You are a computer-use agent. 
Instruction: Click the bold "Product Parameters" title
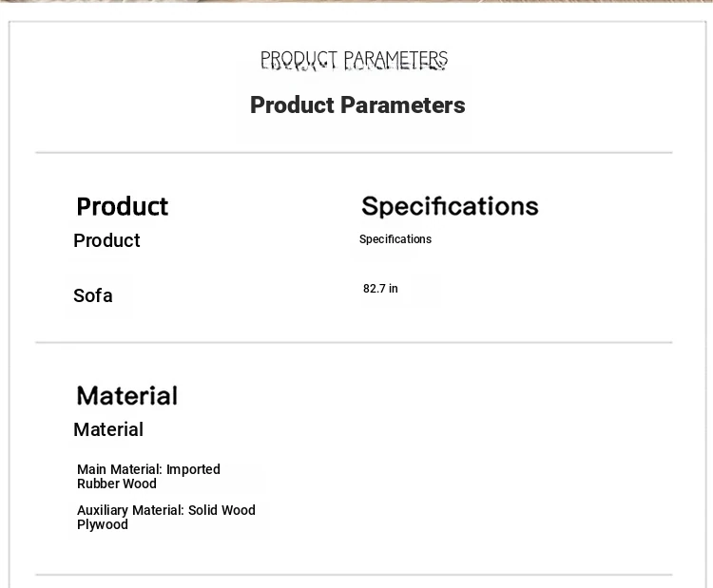[x=357, y=105]
